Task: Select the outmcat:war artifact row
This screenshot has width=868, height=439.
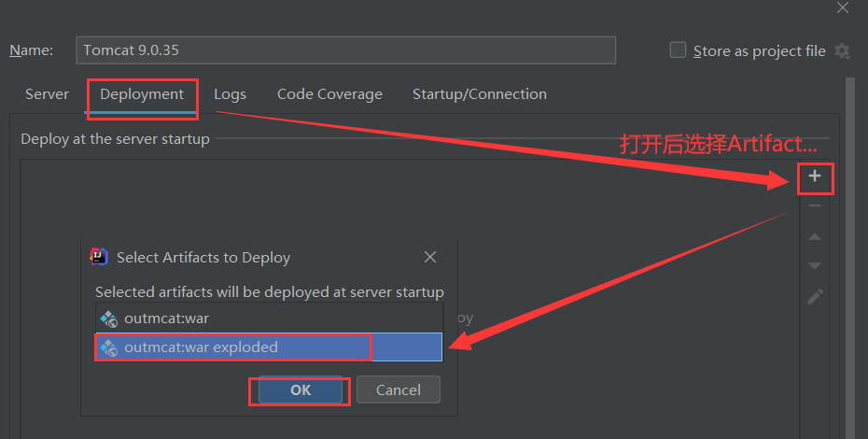Action: coord(269,319)
